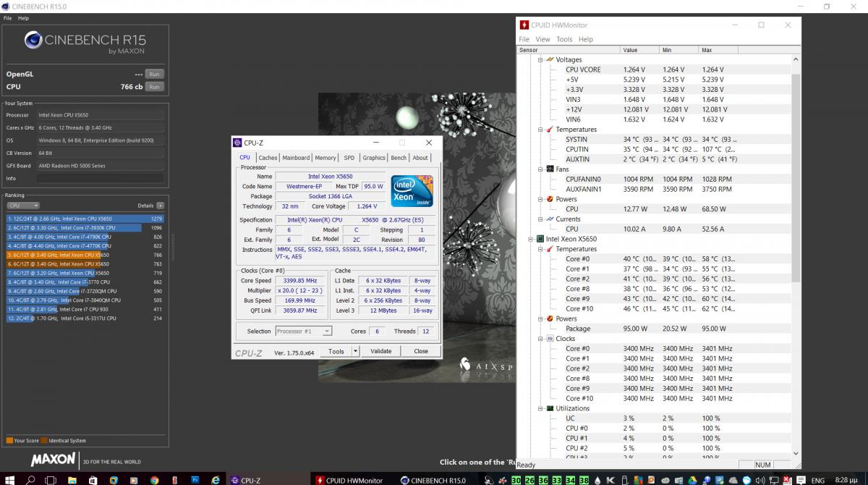The height and width of the screenshot is (485, 868).
Task: Switch to the Bench tab in CPU-Z
Action: point(399,158)
